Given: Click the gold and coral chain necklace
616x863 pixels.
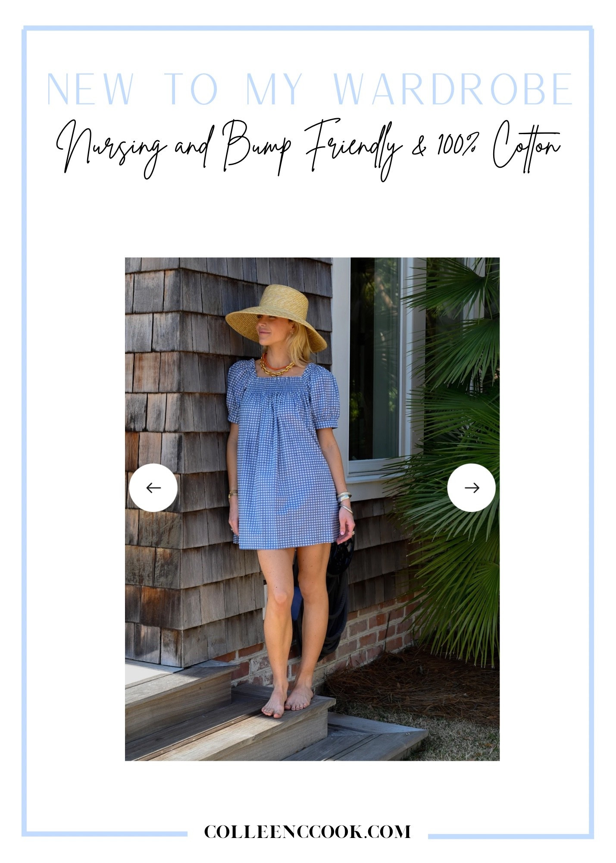Looking at the screenshot, I should tap(276, 366).
